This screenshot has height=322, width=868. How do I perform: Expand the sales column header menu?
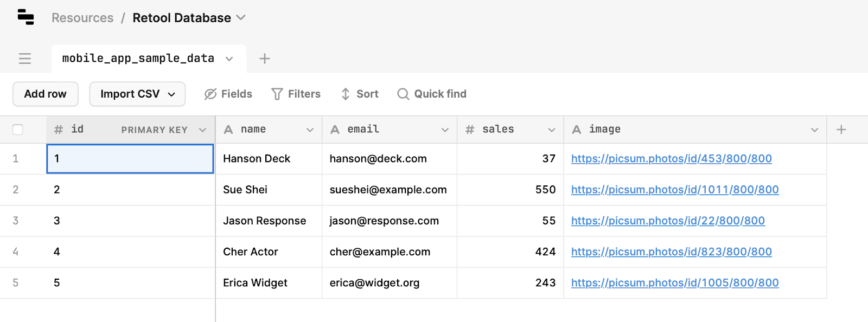(x=552, y=130)
